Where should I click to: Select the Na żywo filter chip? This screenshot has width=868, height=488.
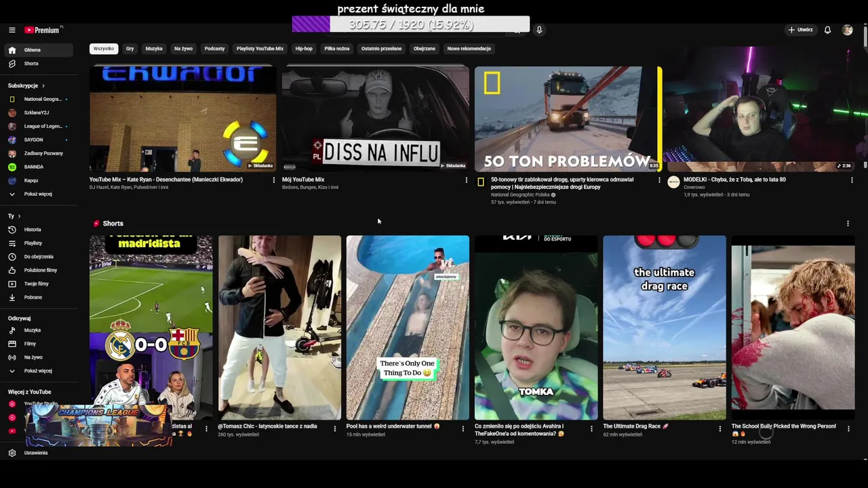(183, 49)
